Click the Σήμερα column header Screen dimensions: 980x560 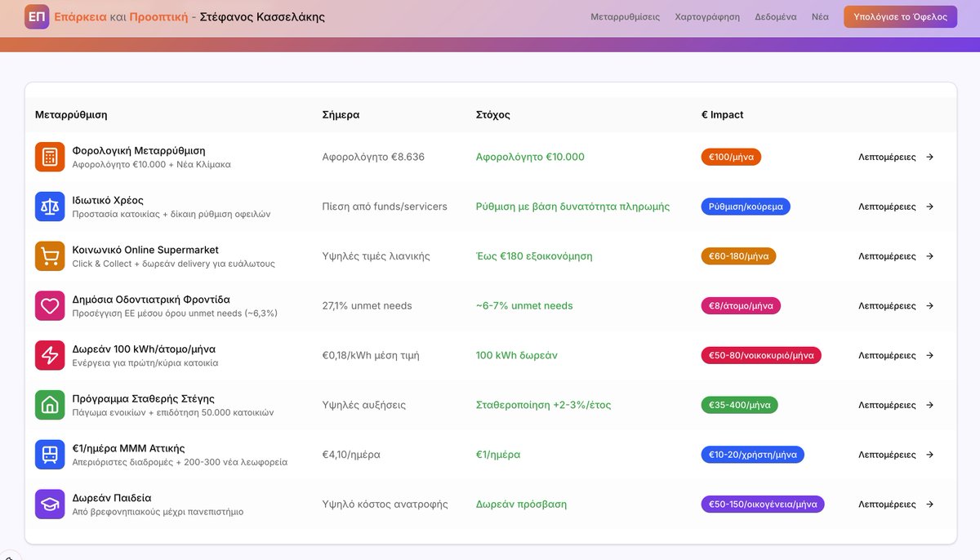click(x=341, y=115)
